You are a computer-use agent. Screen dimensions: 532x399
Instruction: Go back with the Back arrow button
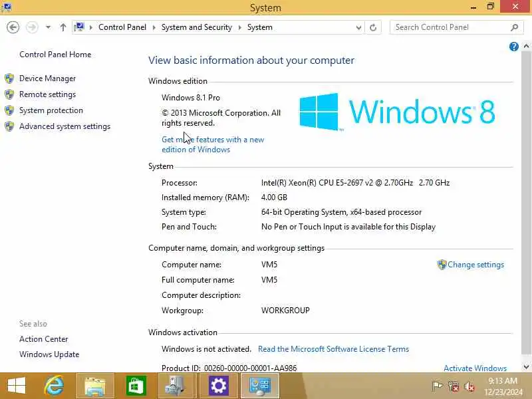tap(13, 27)
